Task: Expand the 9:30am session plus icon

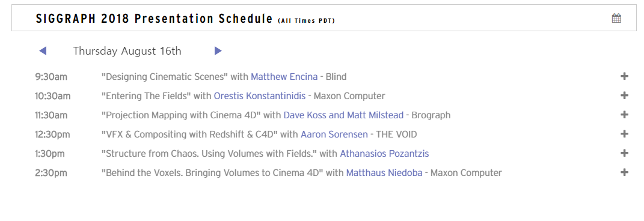Action: coord(624,76)
